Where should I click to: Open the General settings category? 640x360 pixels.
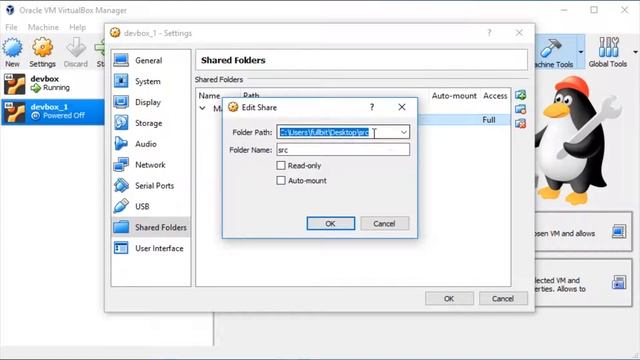tap(151, 60)
